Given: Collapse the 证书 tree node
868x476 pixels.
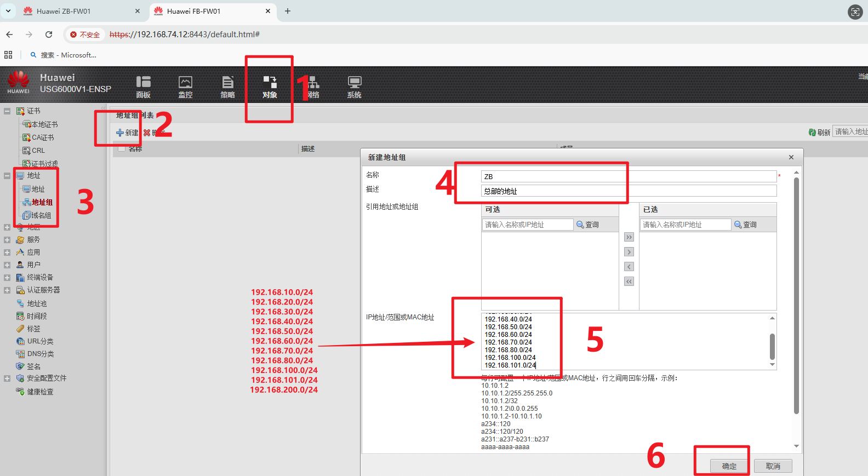Looking at the screenshot, I should click(x=7, y=111).
